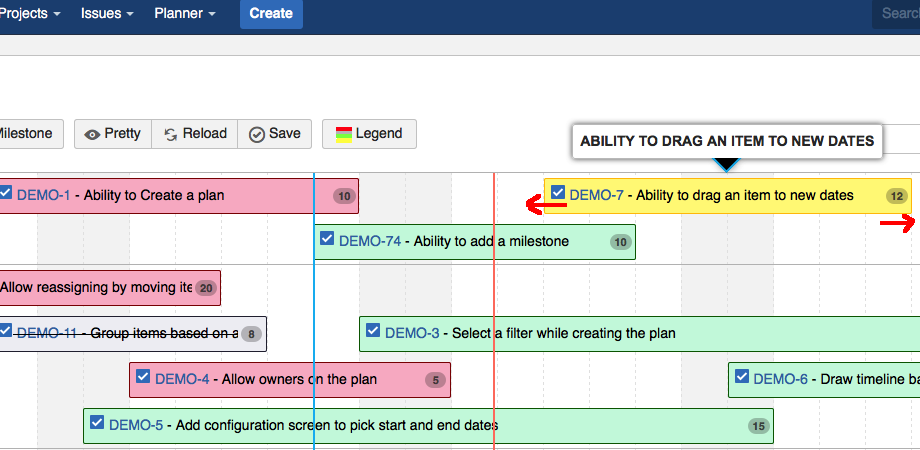This screenshot has width=920, height=450.
Task: Click the 'ABILITY TO DRAG AN ITEM TO NEW DATES' tooltip
Action: [x=727, y=141]
